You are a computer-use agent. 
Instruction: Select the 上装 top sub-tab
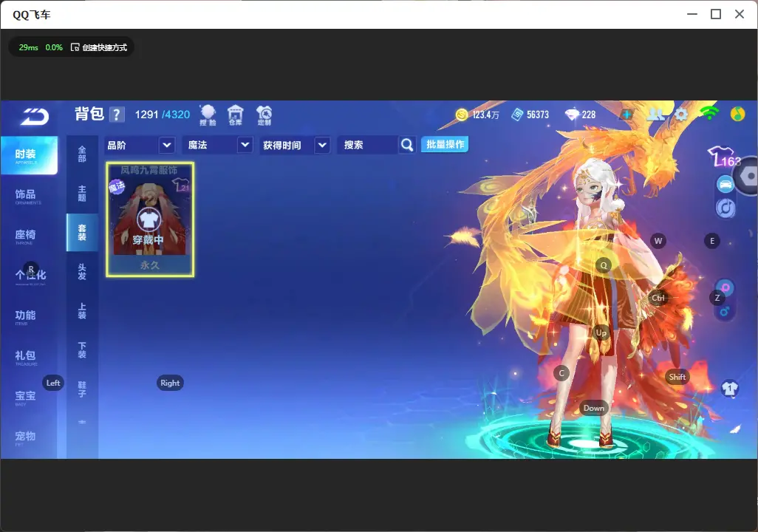click(82, 311)
